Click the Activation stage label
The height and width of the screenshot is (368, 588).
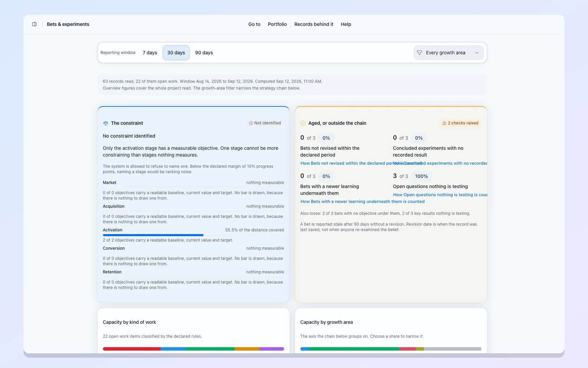coord(112,230)
